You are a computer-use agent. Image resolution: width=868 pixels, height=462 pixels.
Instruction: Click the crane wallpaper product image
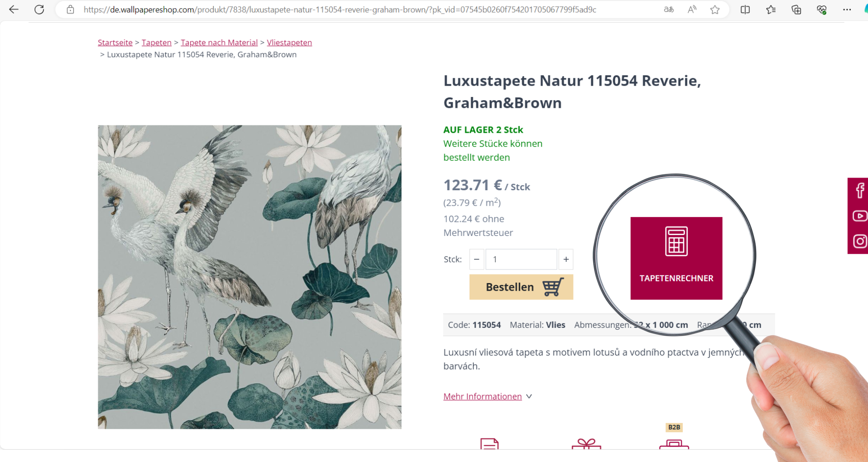(249, 277)
